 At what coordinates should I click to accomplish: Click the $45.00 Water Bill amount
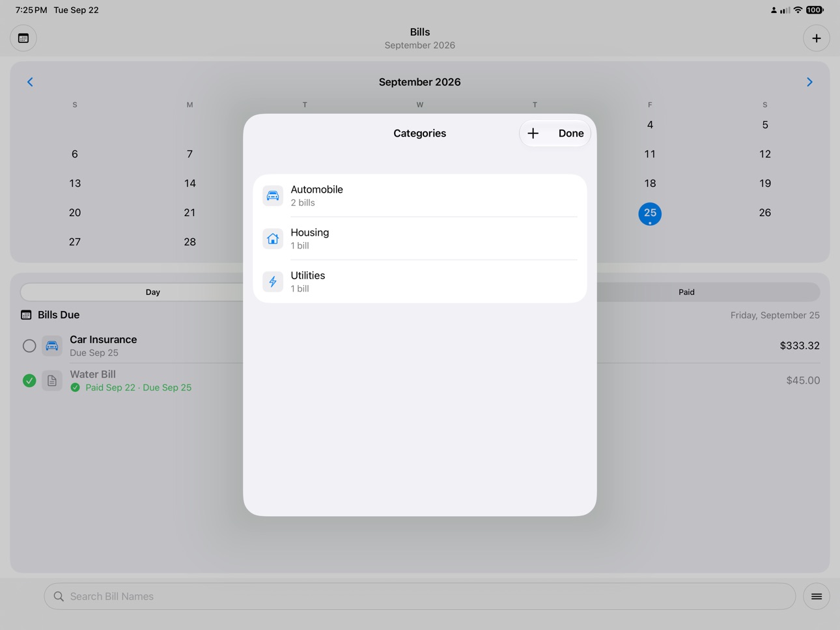click(x=803, y=381)
